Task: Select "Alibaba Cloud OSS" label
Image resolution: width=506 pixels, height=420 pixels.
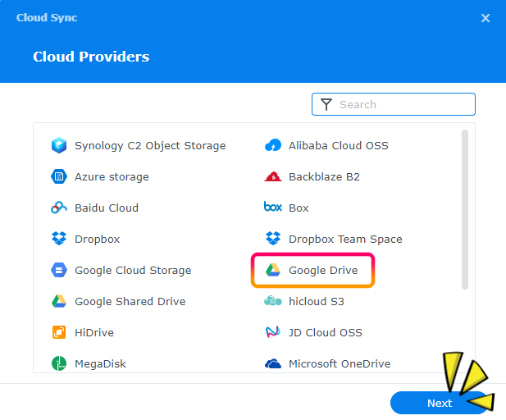Action: pos(339,145)
